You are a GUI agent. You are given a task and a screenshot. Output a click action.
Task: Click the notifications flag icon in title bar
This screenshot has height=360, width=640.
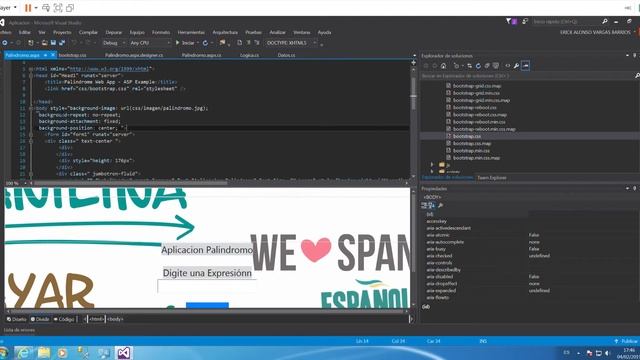click(x=509, y=21)
